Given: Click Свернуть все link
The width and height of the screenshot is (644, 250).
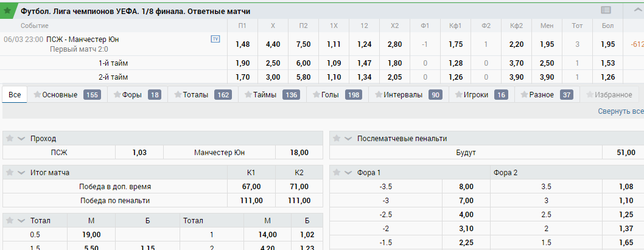Looking at the screenshot, I should click(620, 111).
